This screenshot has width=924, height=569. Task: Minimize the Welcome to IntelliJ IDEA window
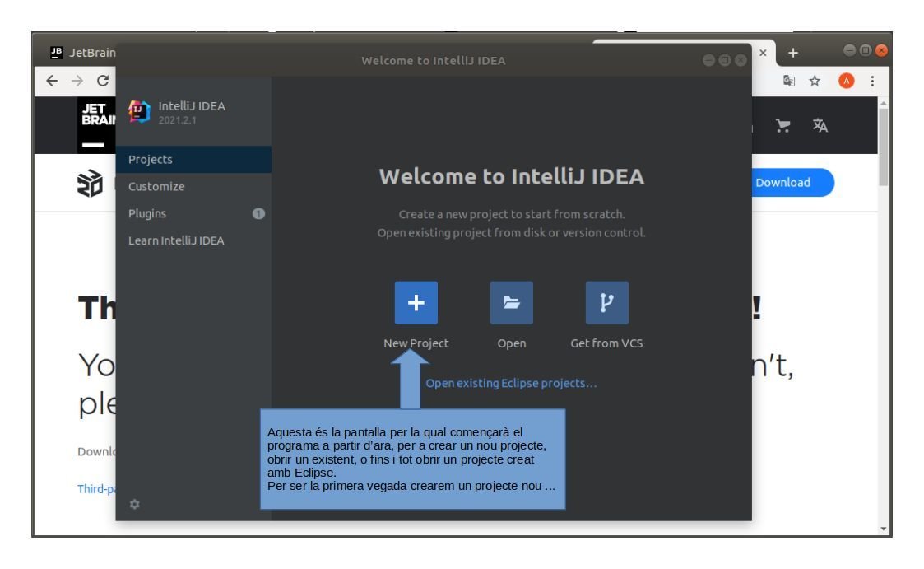pyautogui.click(x=709, y=60)
